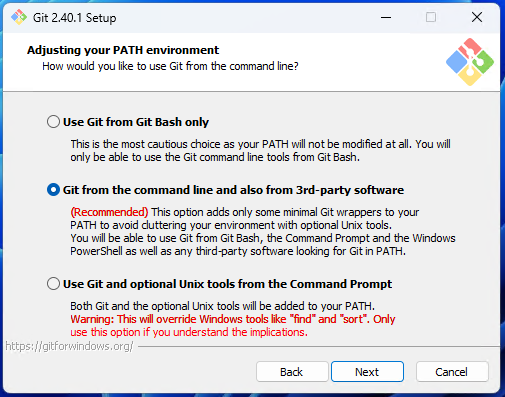Click the red "Warning: This will override" text
Screen dimensions: 505x397
[233, 326]
